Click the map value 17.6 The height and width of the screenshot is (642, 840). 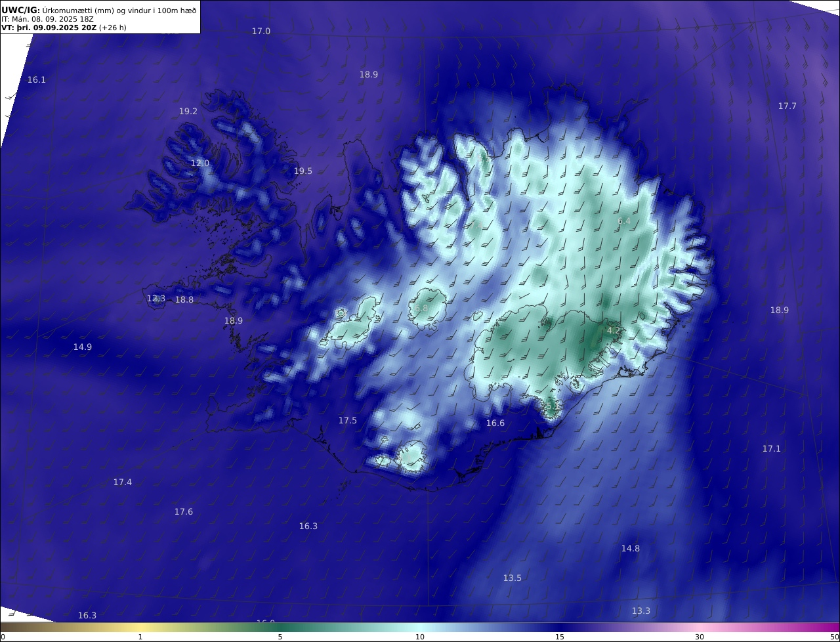pyautogui.click(x=184, y=512)
